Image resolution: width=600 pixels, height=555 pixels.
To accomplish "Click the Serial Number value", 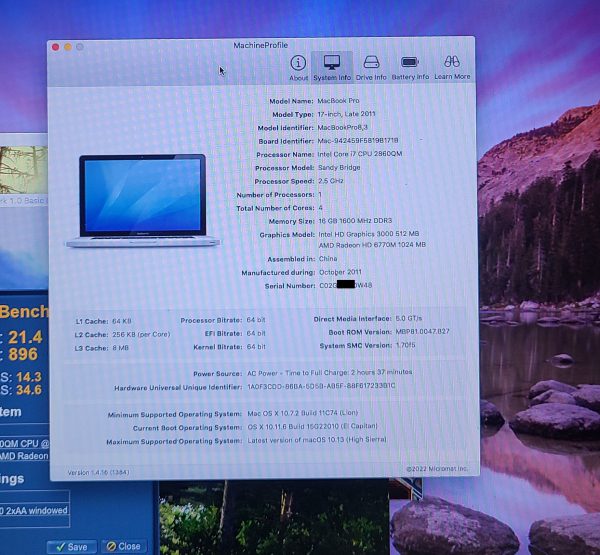I will tap(345, 285).
